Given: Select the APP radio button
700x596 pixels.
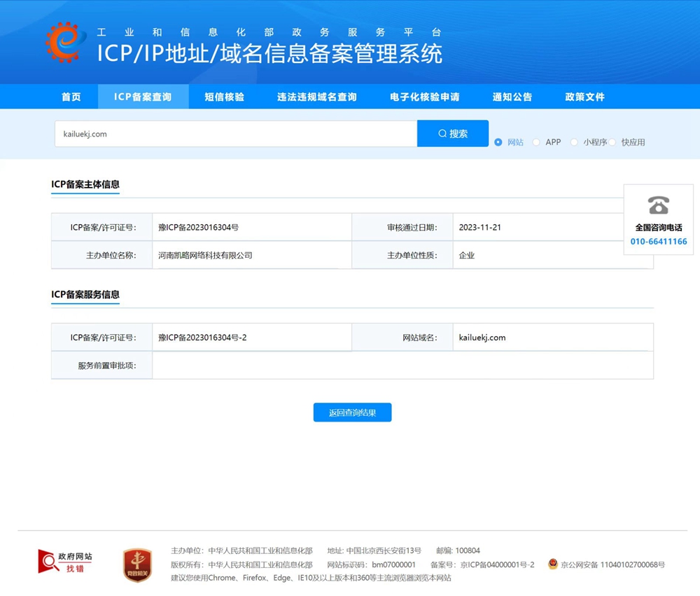Looking at the screenshot, I should (x=536, y=142).
